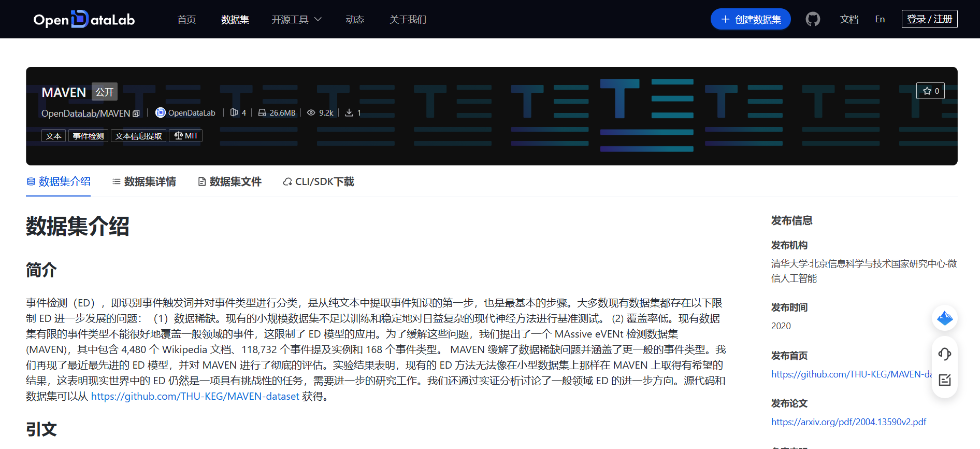This screenshot has height=449, width=980.
Task: Click the 事件检测 tag
Action: [88, 136]
